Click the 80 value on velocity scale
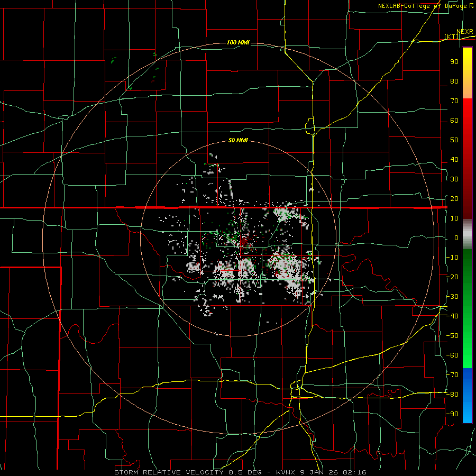The height and width of the screenshot is (476, 476). pyautogui.click(x=454, y=81)
